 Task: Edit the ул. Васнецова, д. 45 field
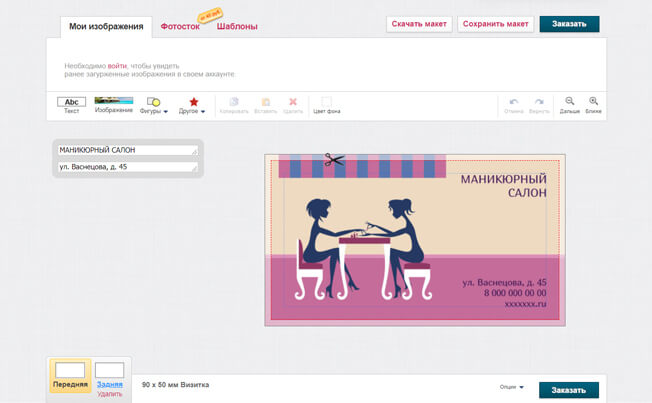click(128, 167)
